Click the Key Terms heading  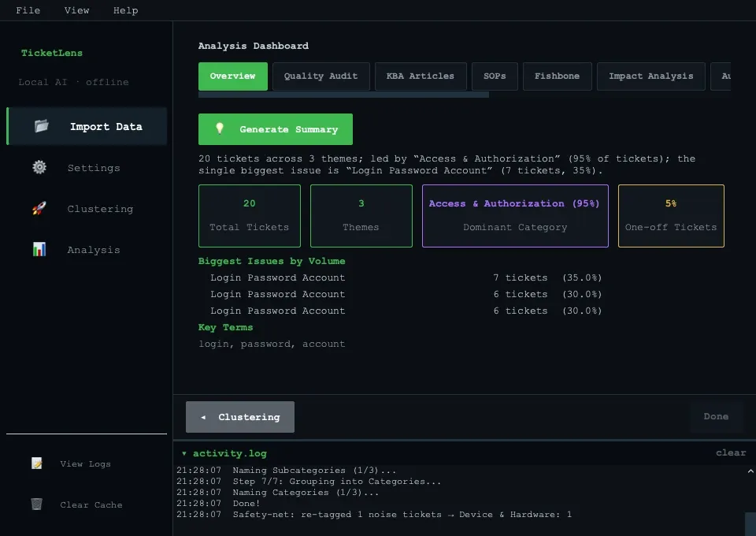tap(226, 327)
